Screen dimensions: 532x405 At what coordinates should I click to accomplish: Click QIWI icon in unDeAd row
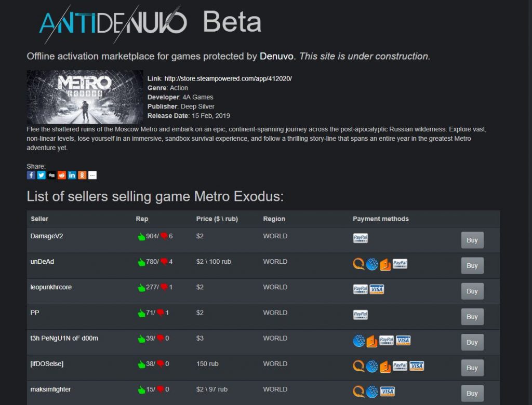pyautogui.click(x=358, y=264)
